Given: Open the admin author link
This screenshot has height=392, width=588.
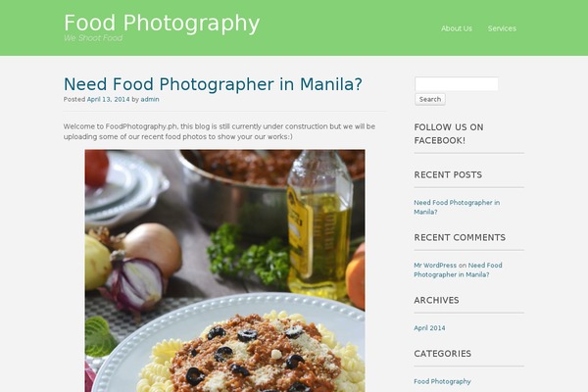Looking at the screenshot, I should coord(150,99).
